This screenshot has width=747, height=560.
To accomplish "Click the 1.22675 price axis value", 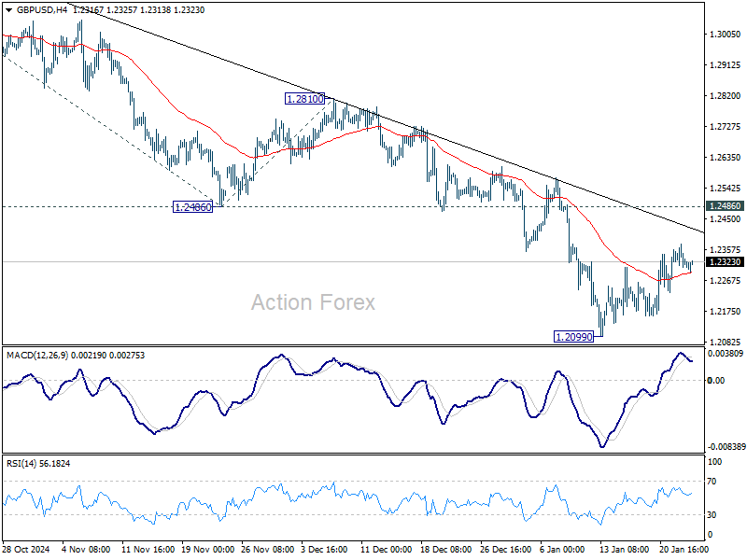I will click(726, 281).
